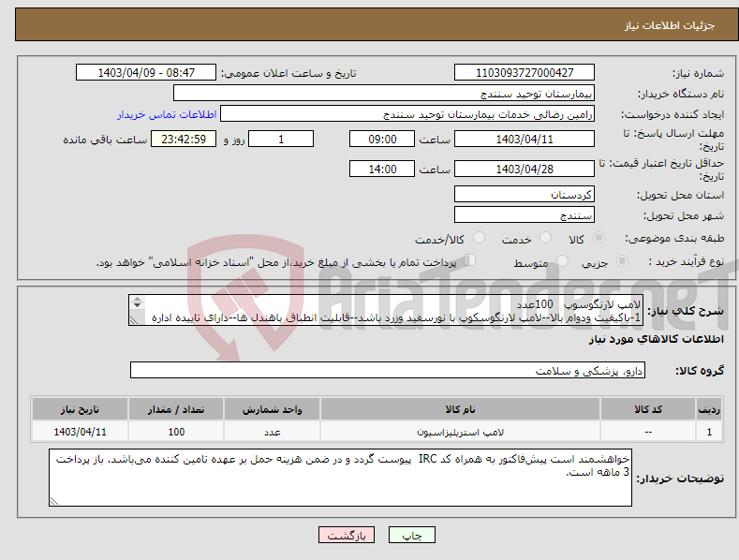Click goods group field دارو، پزشکی و سلامت
Image resolution: width=739 pixels, height=560 pixels.
388,371
